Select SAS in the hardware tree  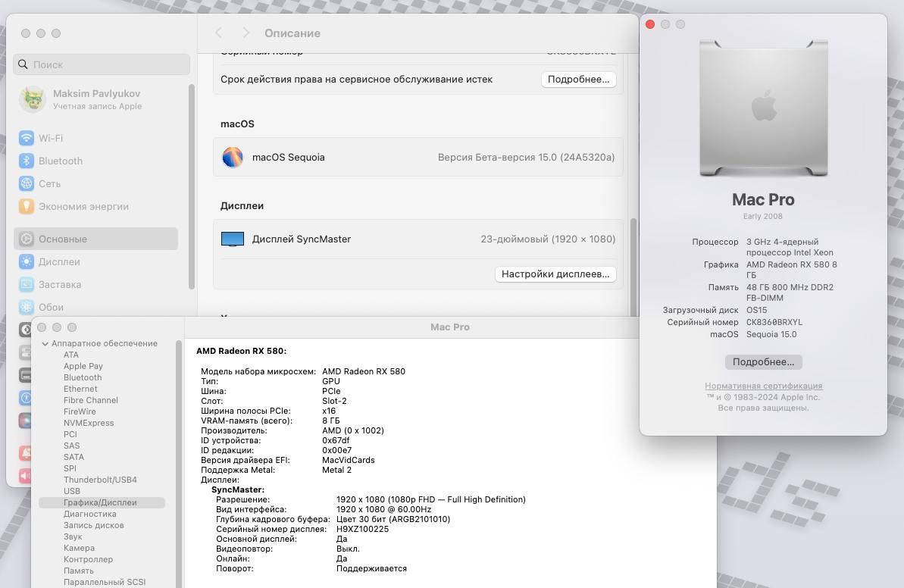(71, 446)
